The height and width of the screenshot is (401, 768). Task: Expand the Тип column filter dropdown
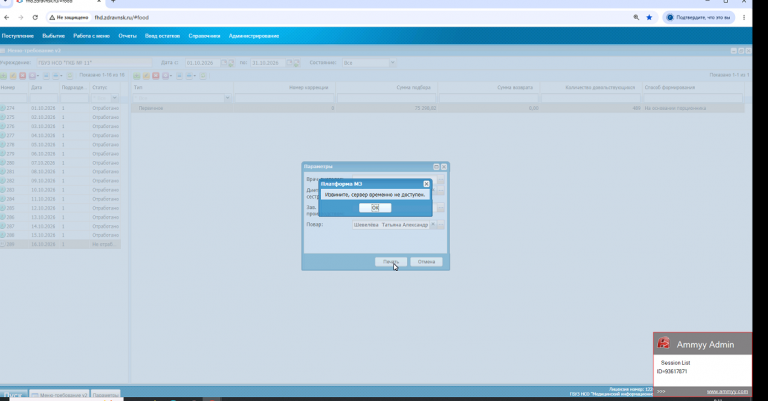tap(227, 98)
